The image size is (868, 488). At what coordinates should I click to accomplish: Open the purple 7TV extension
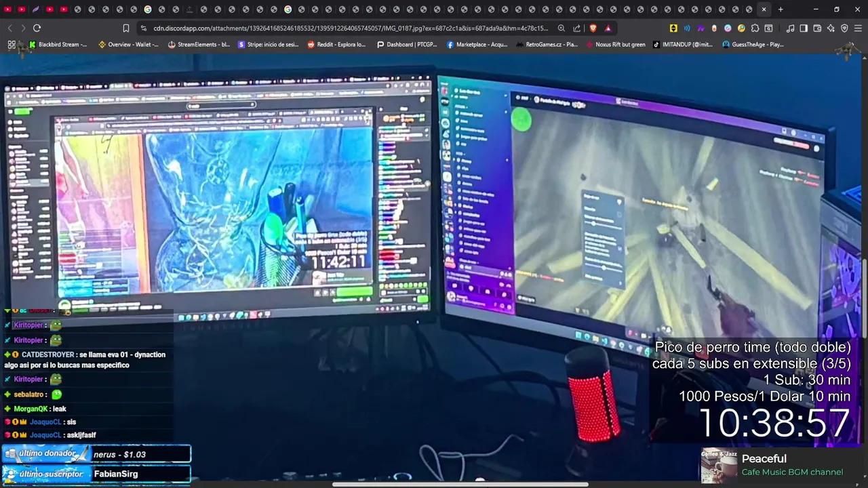[701, 28]
